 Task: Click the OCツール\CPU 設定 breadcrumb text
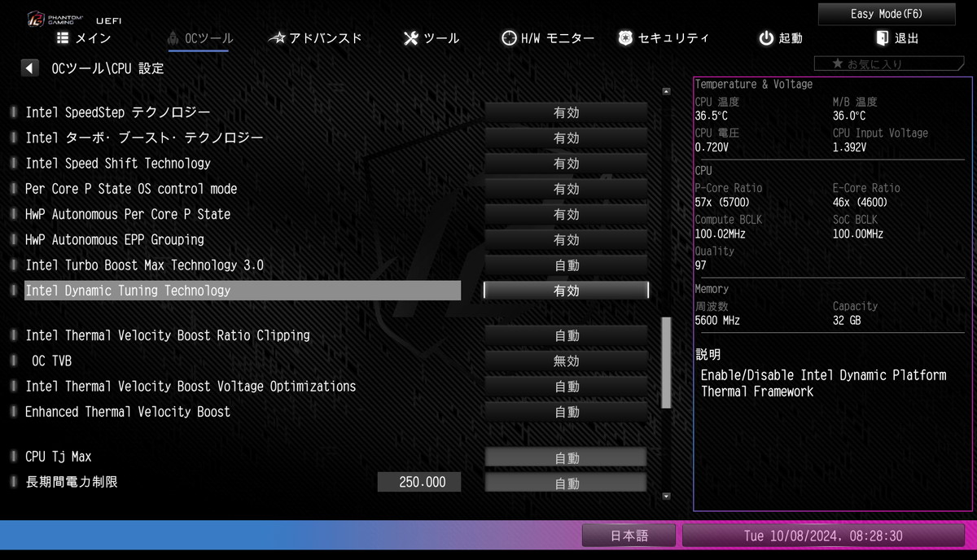tap(107, 68)
